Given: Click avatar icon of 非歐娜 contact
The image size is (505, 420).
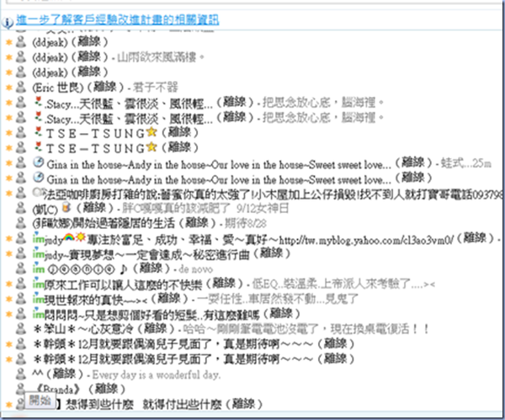Looking at the screenshot, I should tap(21, 222).
